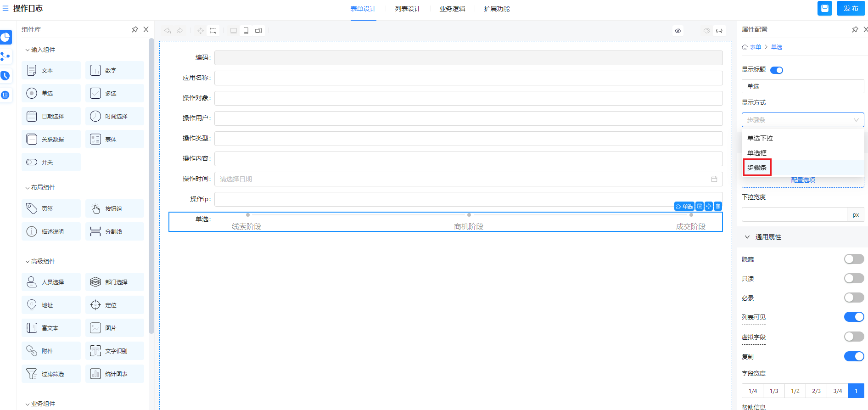Switch to the 列表设计 tab

tap(407, 9)
